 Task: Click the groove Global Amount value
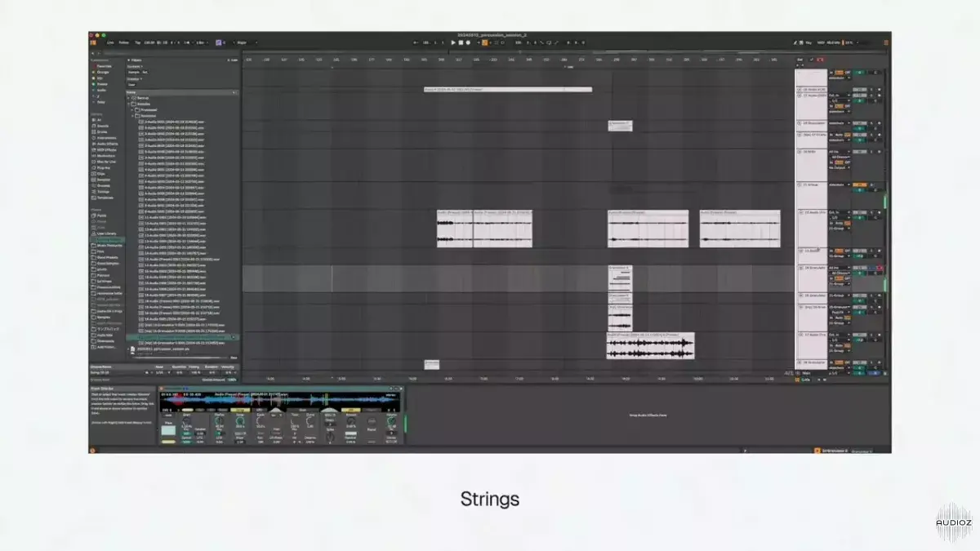click(231, 380)
